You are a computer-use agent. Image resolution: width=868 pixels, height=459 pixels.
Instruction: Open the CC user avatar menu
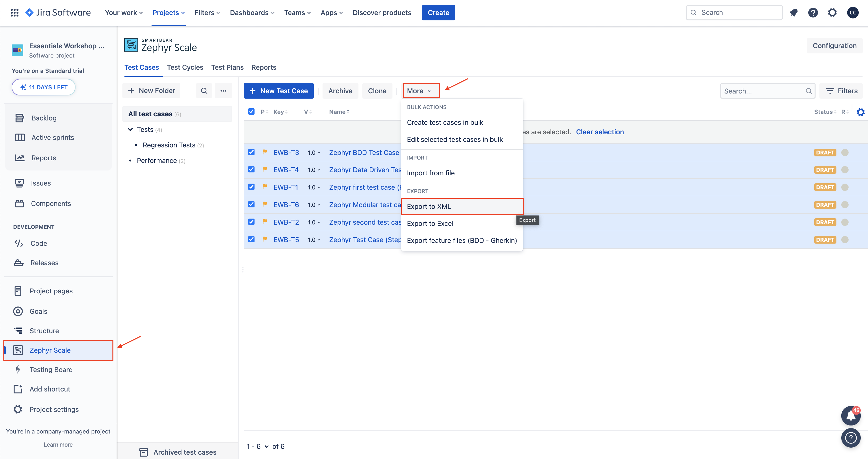click(x=852, y=12)
